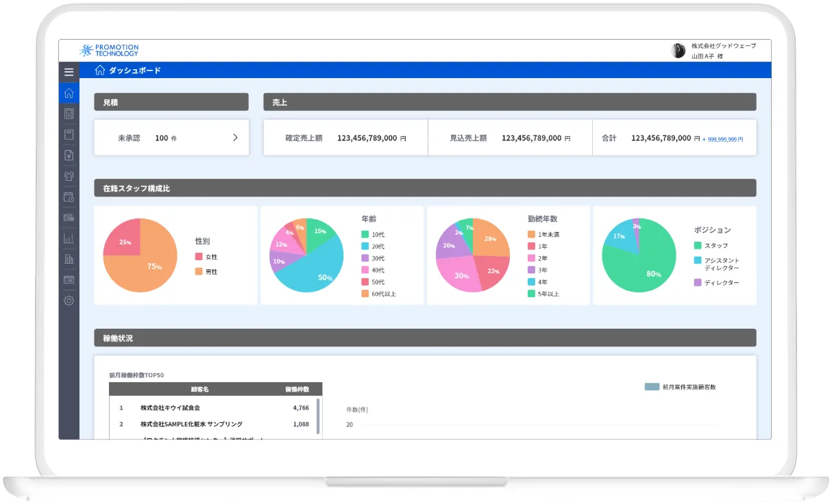Click the 20代 legend entry

[373, 247]
